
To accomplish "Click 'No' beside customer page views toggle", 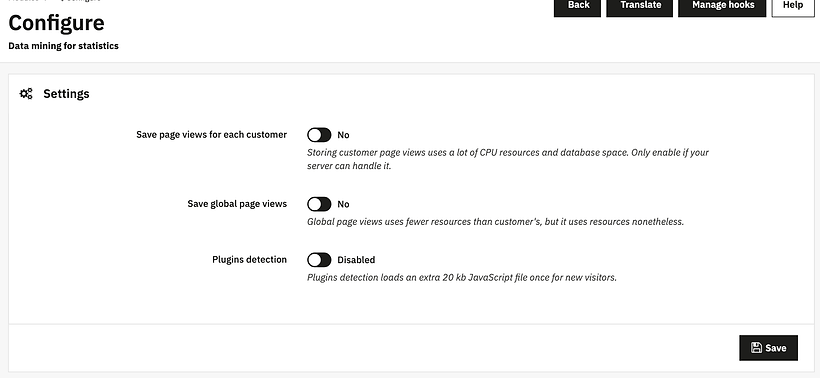I will click(343, 135).
